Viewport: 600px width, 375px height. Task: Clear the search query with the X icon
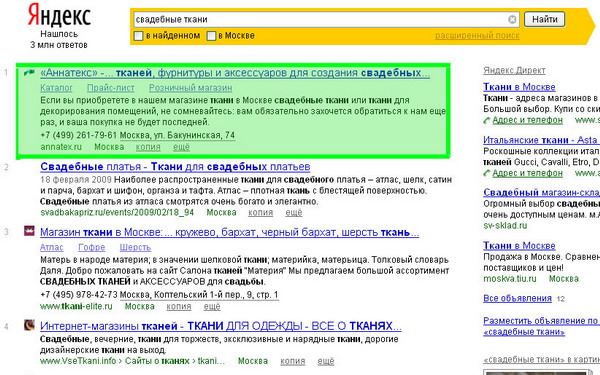click(512, 19)
